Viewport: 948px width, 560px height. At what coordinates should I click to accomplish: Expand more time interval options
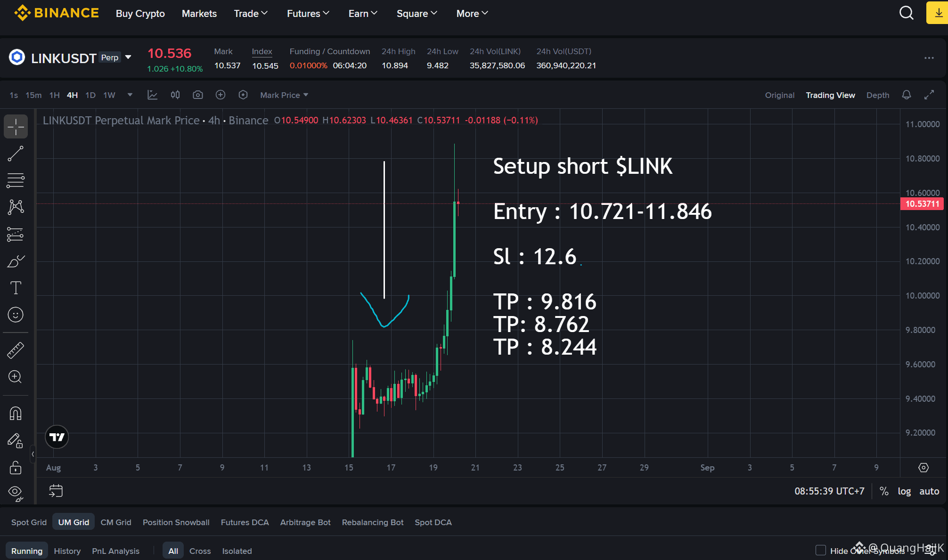coord(130,95)
